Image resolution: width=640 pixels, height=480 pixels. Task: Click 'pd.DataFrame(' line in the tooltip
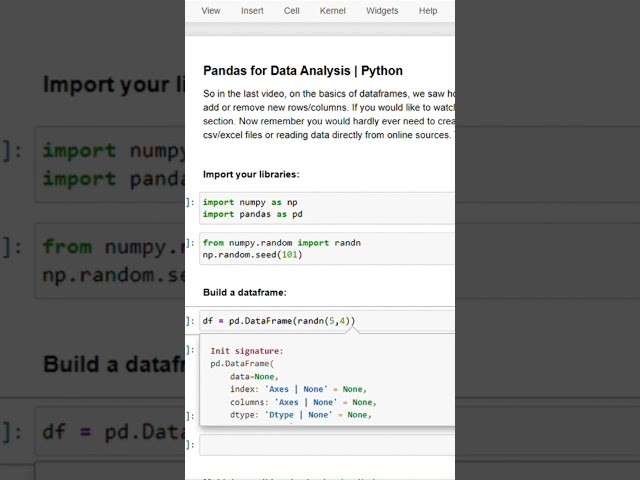click(242, 363)
